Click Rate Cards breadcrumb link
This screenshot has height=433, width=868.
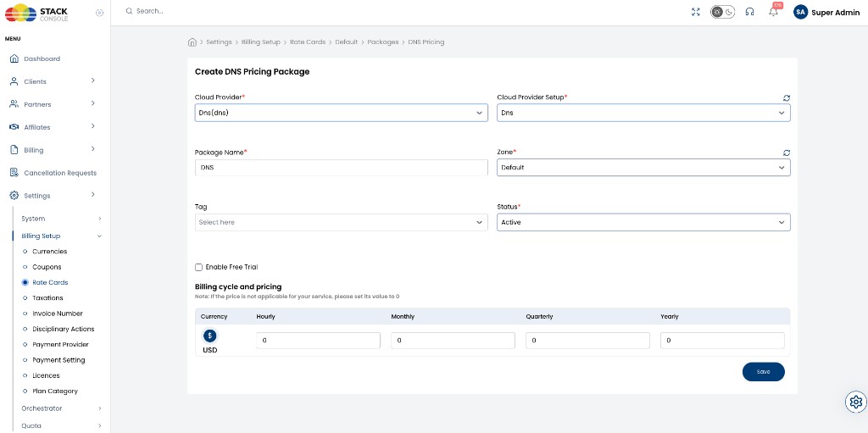click(308, 42)
